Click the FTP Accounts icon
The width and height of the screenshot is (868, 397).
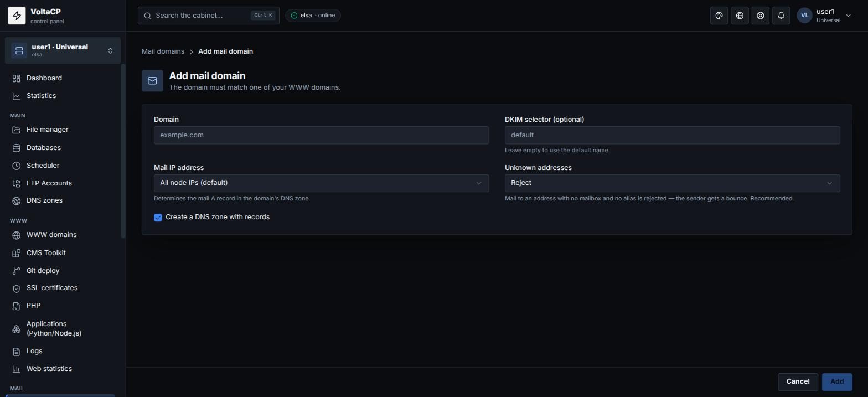pos(17,183)
